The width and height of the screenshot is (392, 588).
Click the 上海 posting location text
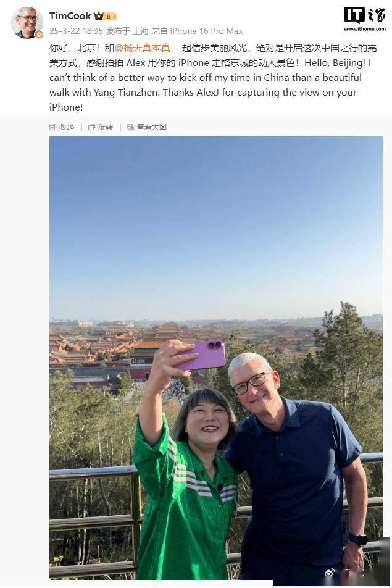(141, 31)
